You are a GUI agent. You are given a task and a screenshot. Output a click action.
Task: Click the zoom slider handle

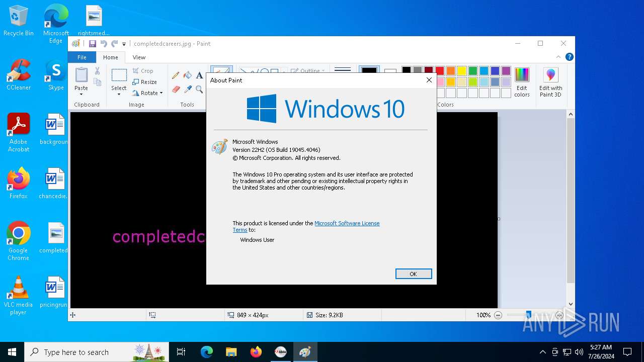(528, 315)
